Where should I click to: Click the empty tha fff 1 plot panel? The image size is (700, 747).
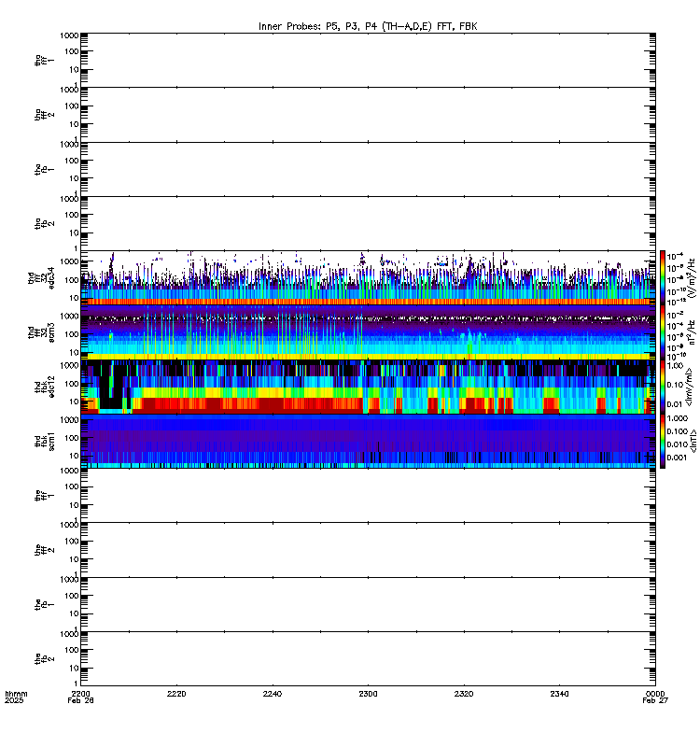coord(368,60)
